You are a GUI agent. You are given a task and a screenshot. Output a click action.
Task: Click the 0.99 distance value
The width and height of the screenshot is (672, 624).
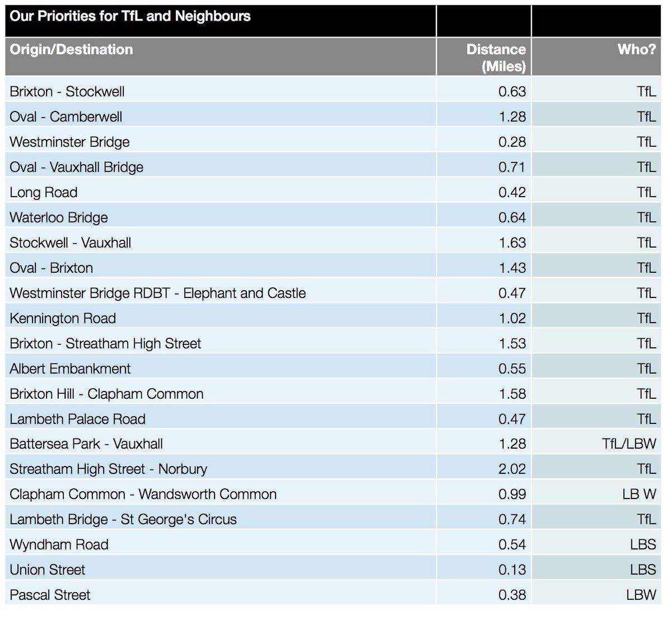[512, 494]
